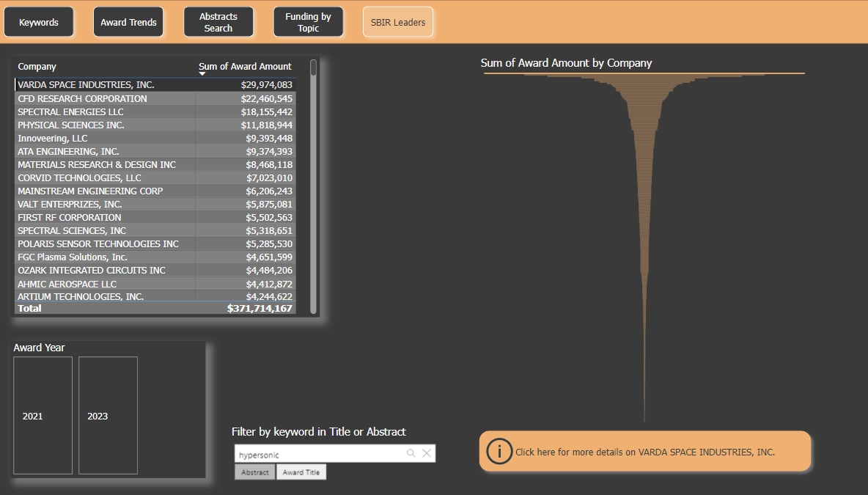Click the Sum of Award Amount by Company title
The height and width of the screenshot is (495, 868).
pyautogui.click(x=566, y=63)
